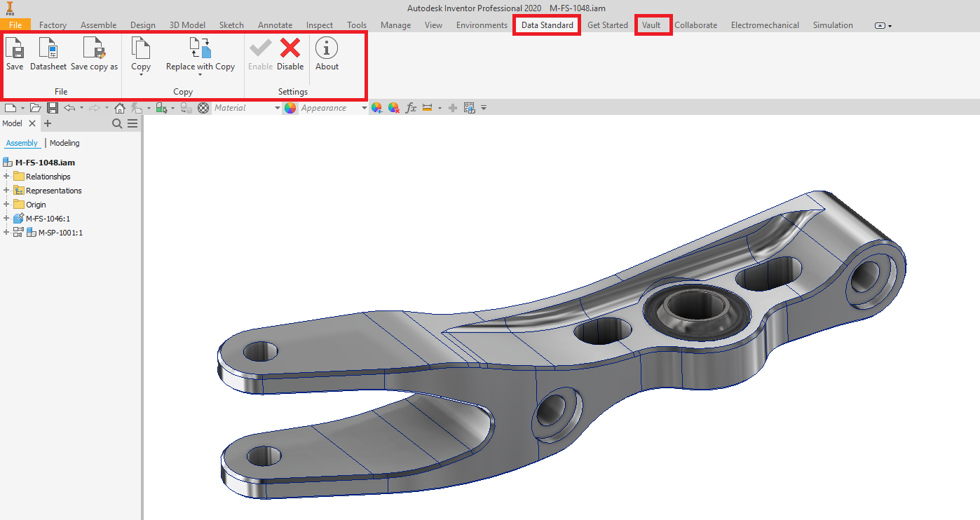
Task: Open the Measure dropdown arrow
Action: pos(440,108)
